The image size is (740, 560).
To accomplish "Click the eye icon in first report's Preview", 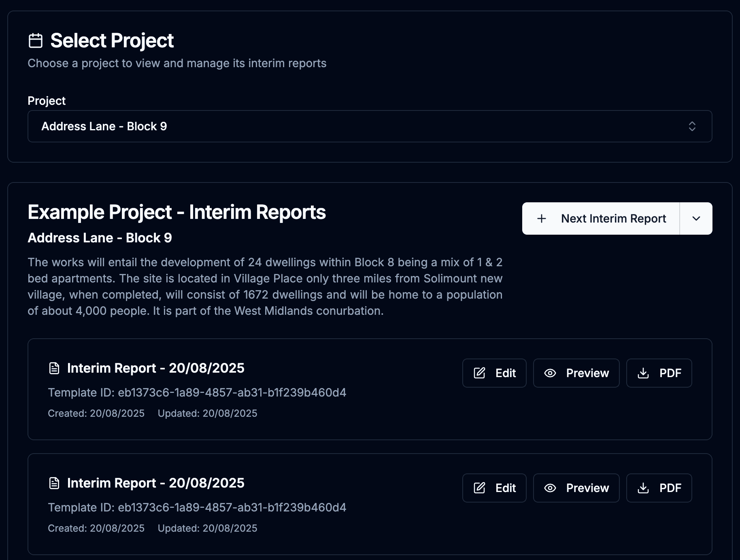I will pos(550,373).
